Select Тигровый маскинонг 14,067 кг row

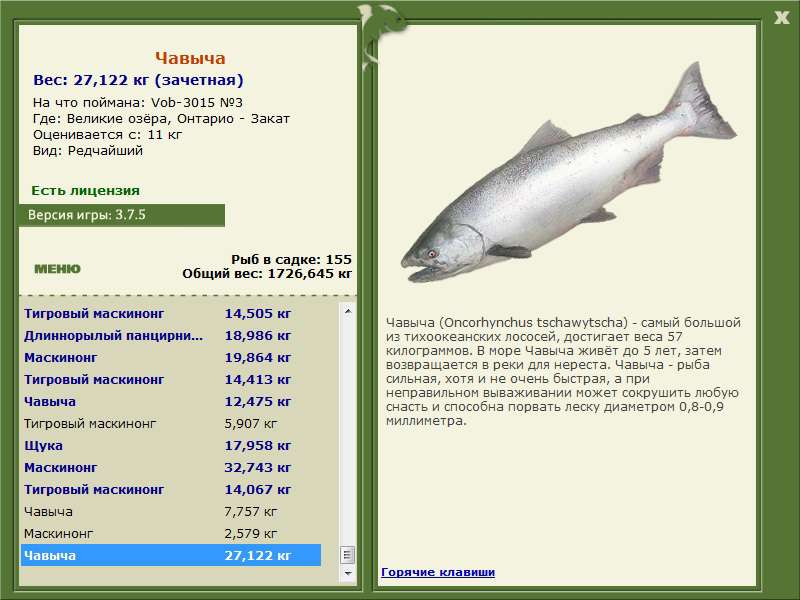pyautogui.click(x=171, y=489)
